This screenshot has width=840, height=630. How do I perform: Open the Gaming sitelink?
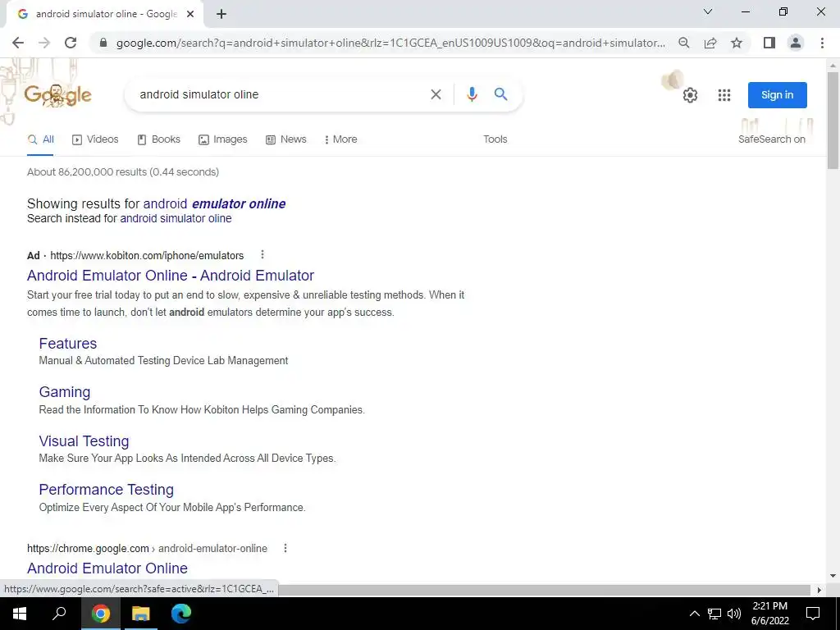(x=64, y=392)
